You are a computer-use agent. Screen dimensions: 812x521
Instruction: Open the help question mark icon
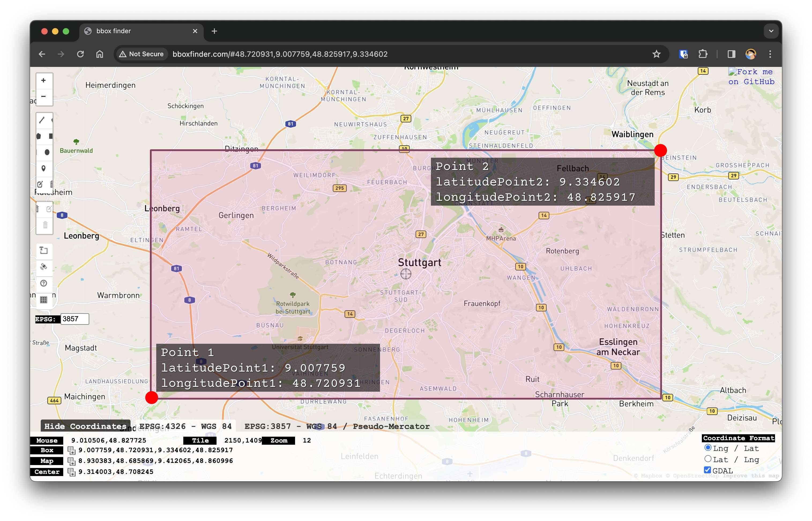pyautogui.click(x=43, y=283)
